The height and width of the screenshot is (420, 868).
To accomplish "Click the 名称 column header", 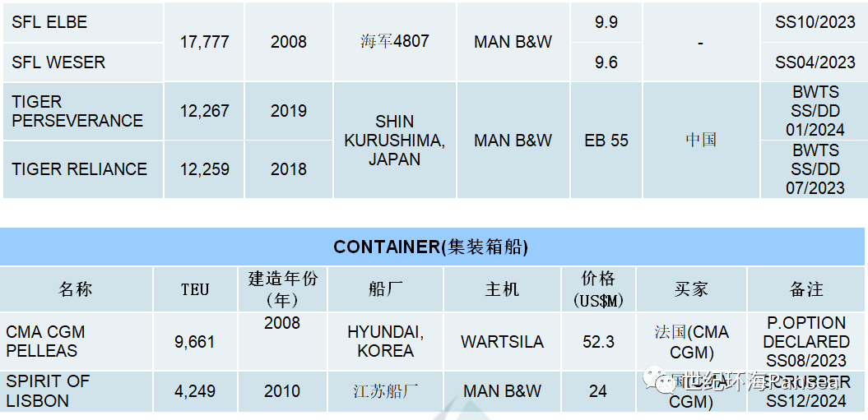I will point(77,288).
